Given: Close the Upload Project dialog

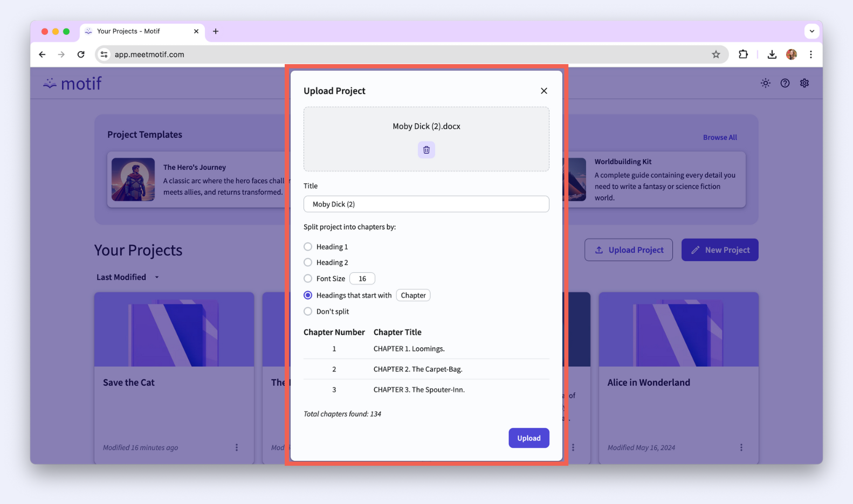Looking at the screenshot, I should pyautogui.click(x=544, y=91).
